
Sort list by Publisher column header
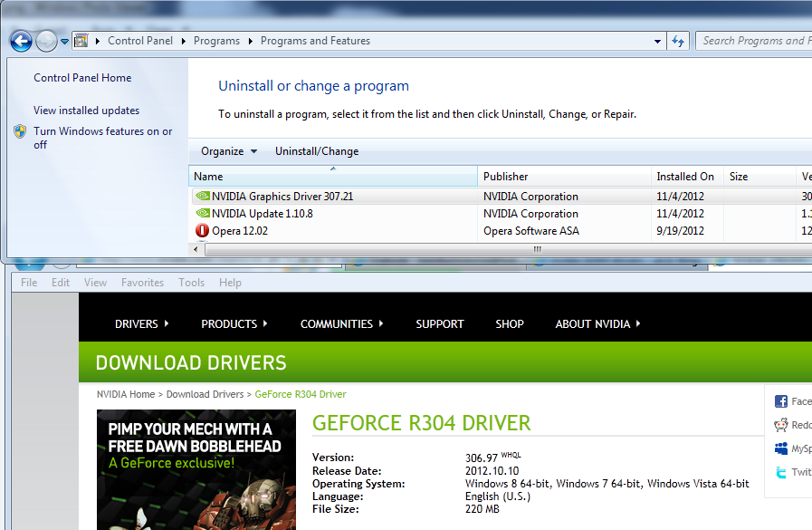point(564,176)
